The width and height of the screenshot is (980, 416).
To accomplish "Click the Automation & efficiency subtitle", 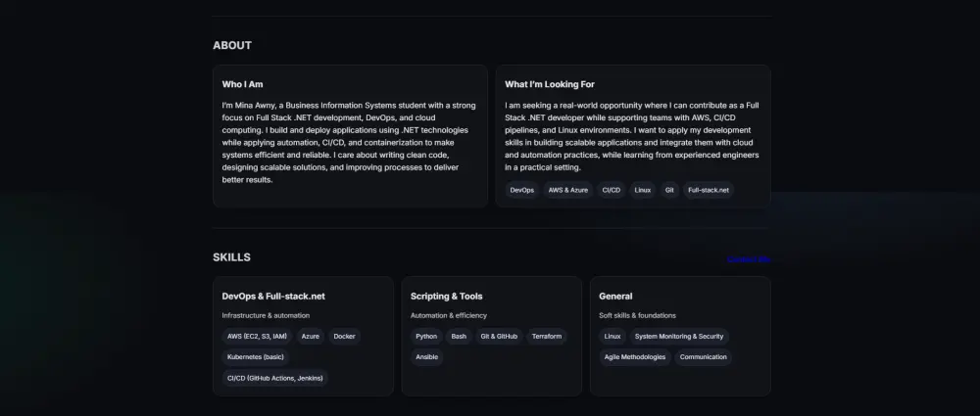I will pos(448,315).
